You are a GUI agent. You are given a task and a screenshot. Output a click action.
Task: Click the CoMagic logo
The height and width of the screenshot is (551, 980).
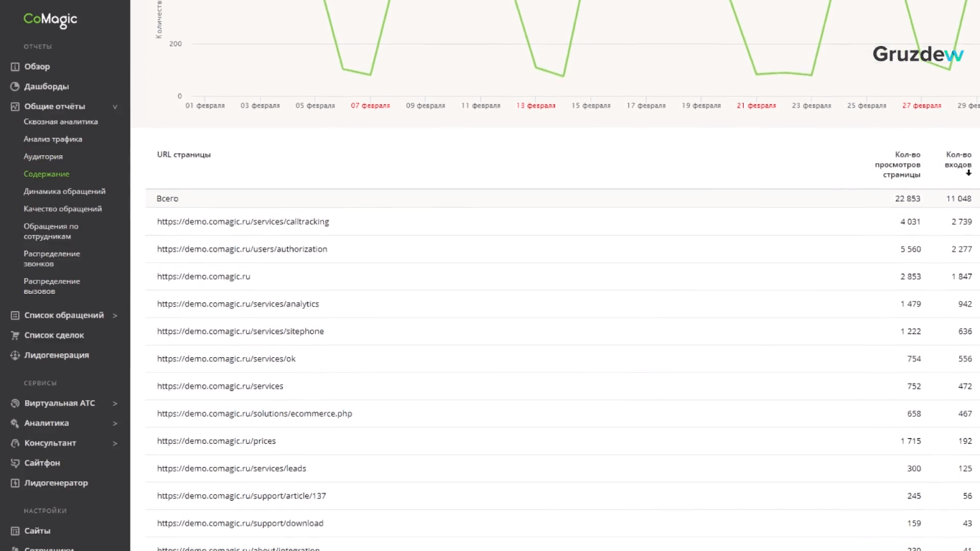(x=50, y=19)
